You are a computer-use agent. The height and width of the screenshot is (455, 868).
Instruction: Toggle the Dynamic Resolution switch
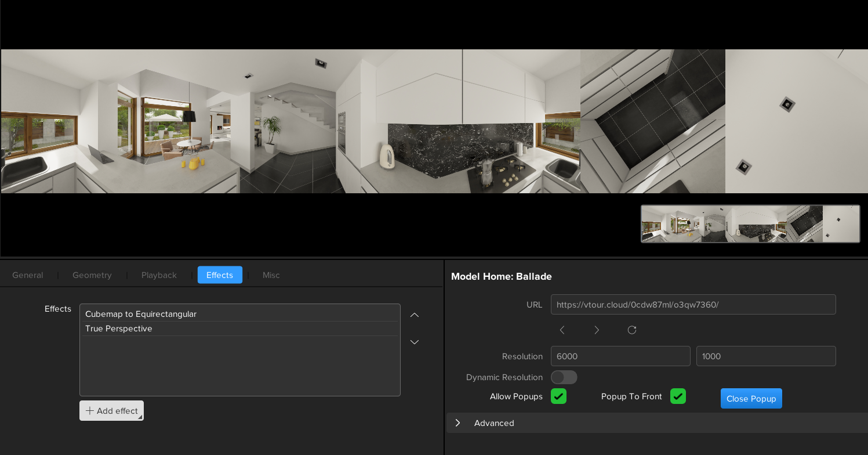click(x=564, y=377)
